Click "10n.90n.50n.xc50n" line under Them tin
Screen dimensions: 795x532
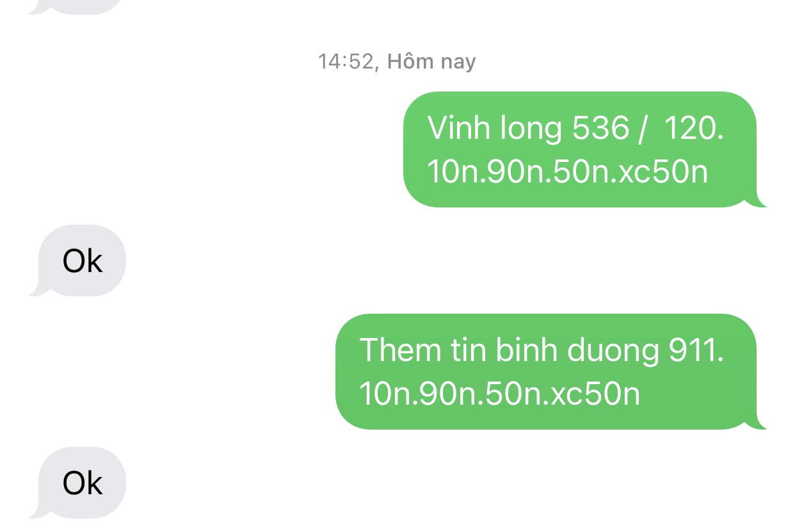point(499,394)
